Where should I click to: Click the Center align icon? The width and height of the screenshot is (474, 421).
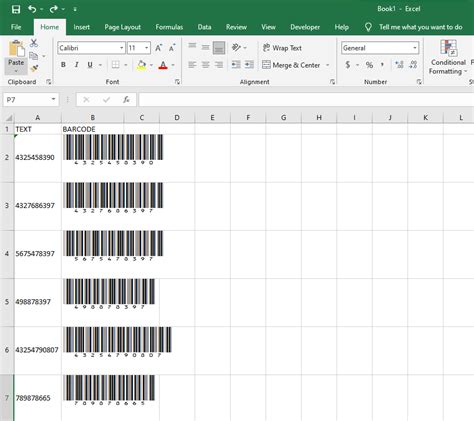click(x=205, y=65)
